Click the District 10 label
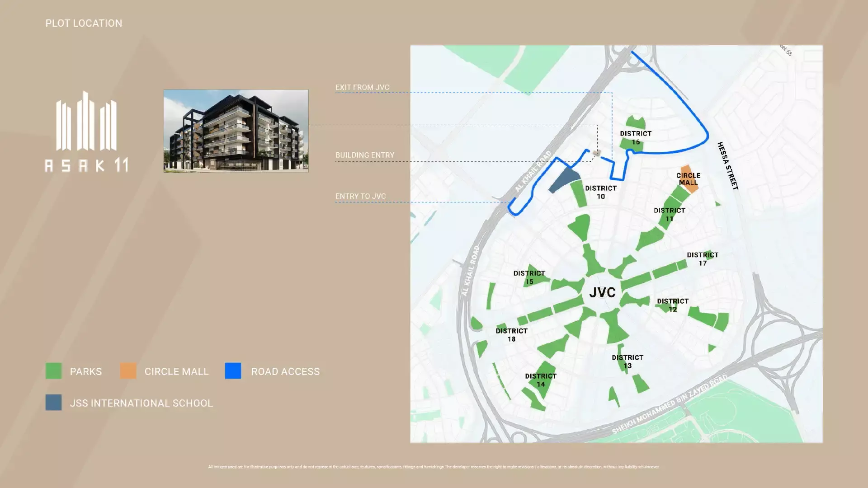This screenshot has width=868, height=488. tap(601, 192)
